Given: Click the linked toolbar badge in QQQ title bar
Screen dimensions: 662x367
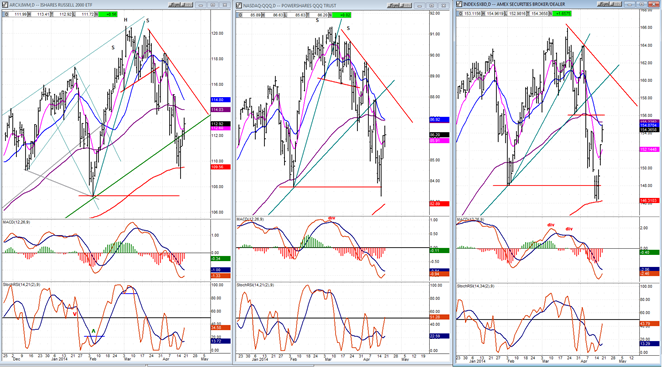Looking at the screenshot, I should point(400,5).
